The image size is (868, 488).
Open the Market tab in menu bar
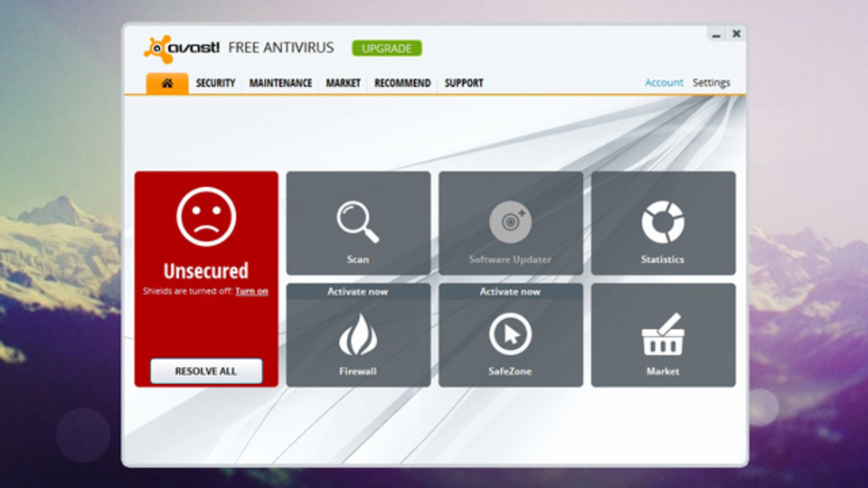tap(343, 83)
